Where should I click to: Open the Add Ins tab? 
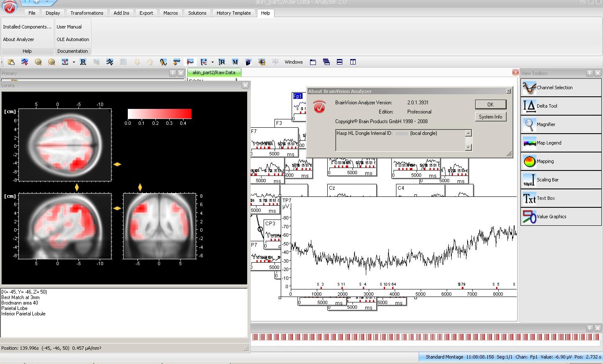[122, 13]
